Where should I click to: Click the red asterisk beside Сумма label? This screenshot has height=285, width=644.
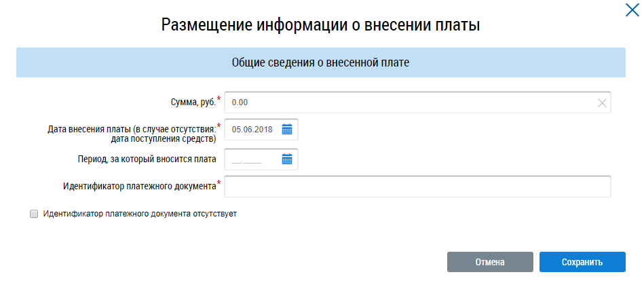coord(219,99)
